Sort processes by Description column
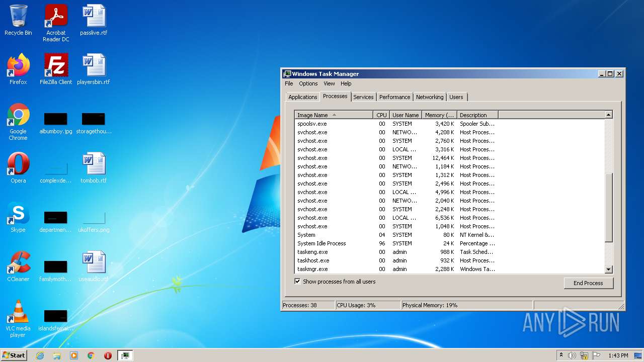 tap(477, 115)
